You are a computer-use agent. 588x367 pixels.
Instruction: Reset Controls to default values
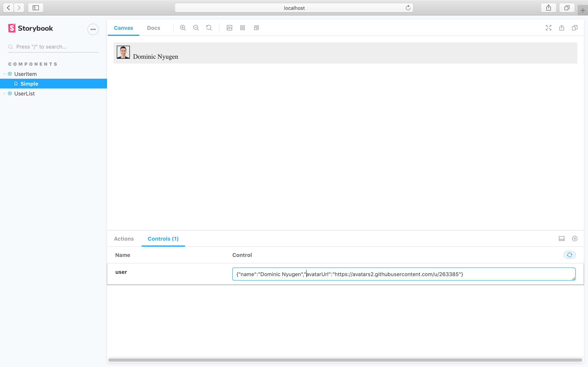click(570, 255)
